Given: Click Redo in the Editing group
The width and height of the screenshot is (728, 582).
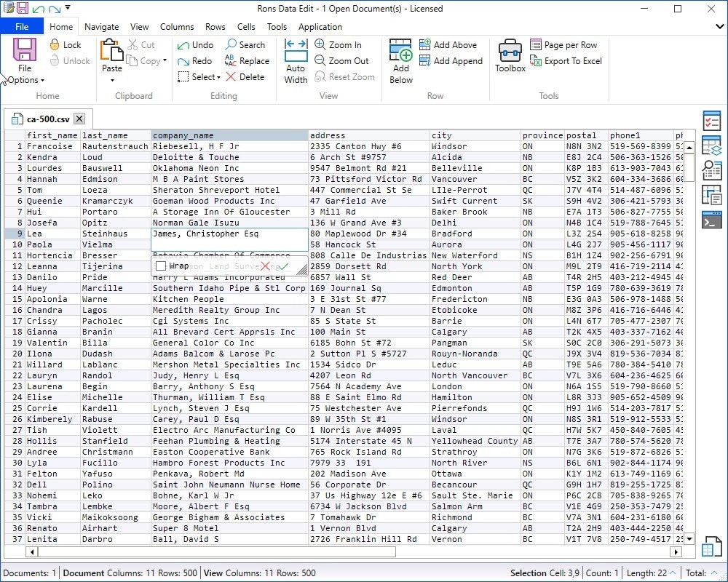Looking at the screenshot, I should point(194,61).
